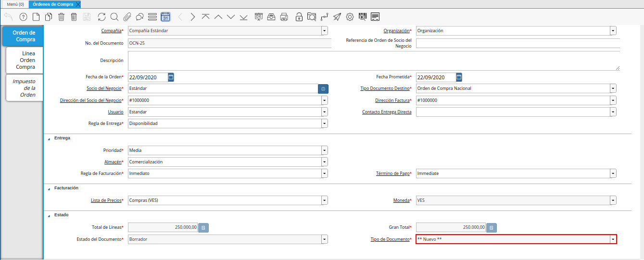The image size is (644, 260).
Task: Switch to the Menú (0) tab
Action: (x=15, y=4)
